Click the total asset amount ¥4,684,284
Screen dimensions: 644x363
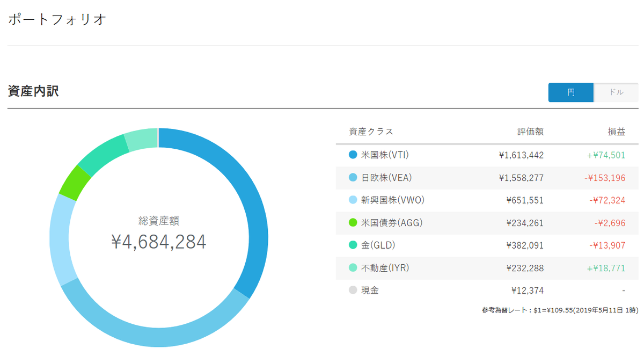coord(159,242)
